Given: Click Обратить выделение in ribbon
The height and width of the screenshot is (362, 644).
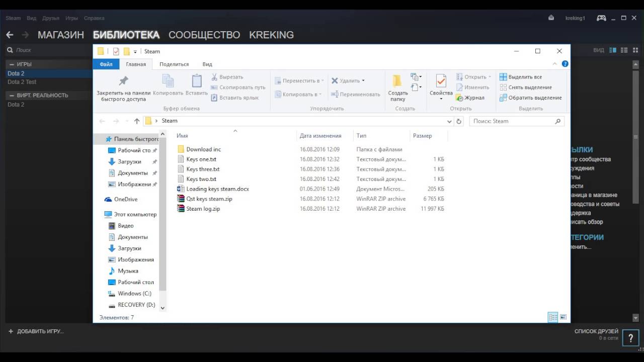Looking at the screenshot, I should pos(531,98).
